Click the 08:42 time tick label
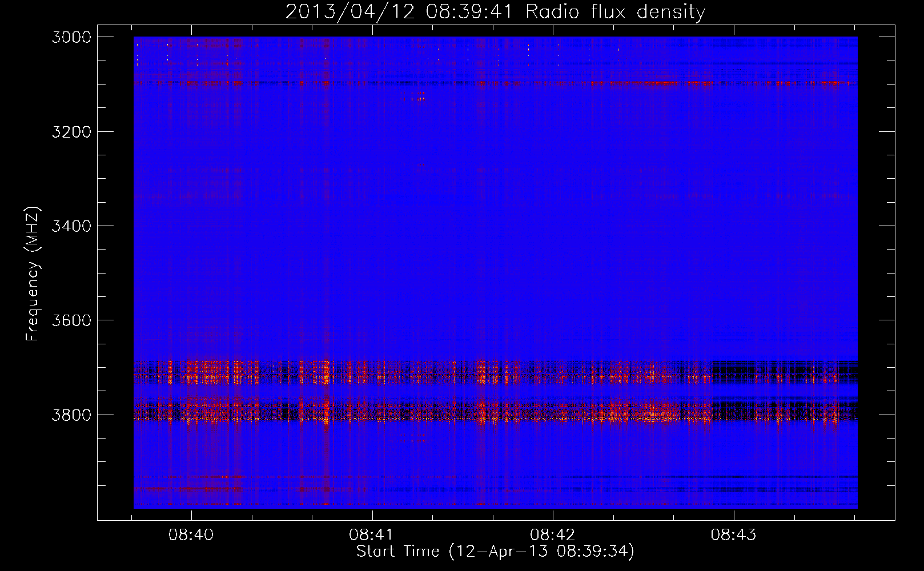The width and height of the screenshot is (924, 571). pyautogui.click(x=552, y=534)
